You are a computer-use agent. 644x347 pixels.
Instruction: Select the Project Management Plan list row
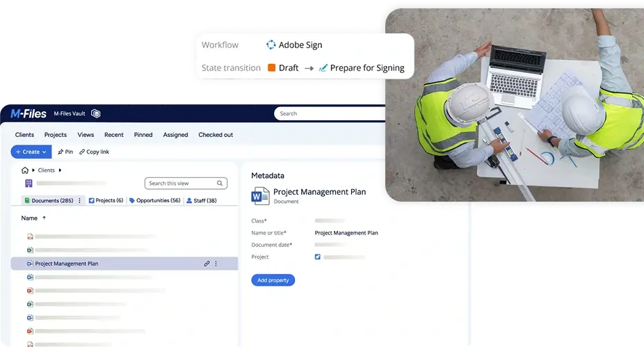tap(124, 264)
